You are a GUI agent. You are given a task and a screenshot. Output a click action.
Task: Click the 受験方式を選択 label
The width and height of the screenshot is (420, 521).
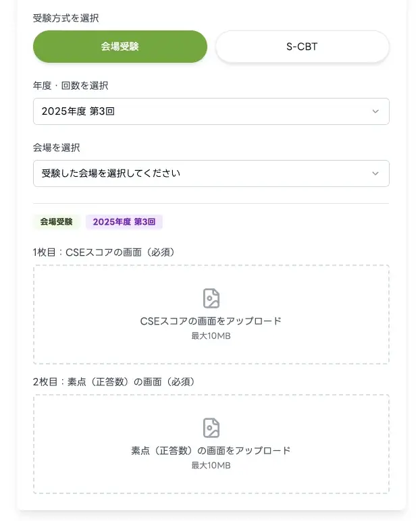click(65, 18)
